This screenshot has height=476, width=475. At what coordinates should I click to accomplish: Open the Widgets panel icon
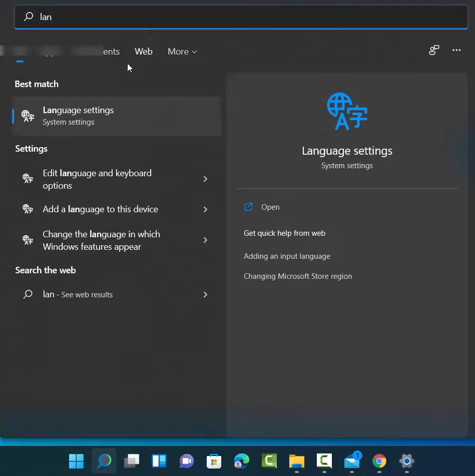(159, 460)
